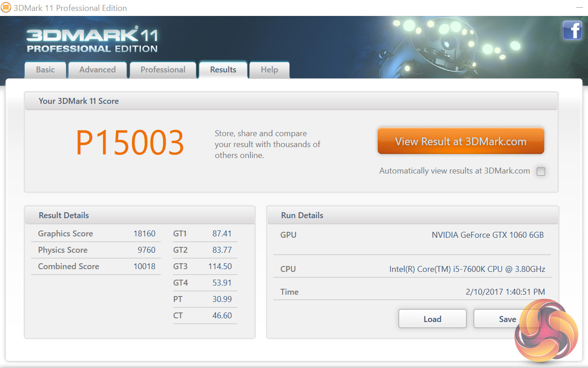The image size is (588, 368).
Task: Select the P15003 overall score
Action: click(x=130, y=143)
